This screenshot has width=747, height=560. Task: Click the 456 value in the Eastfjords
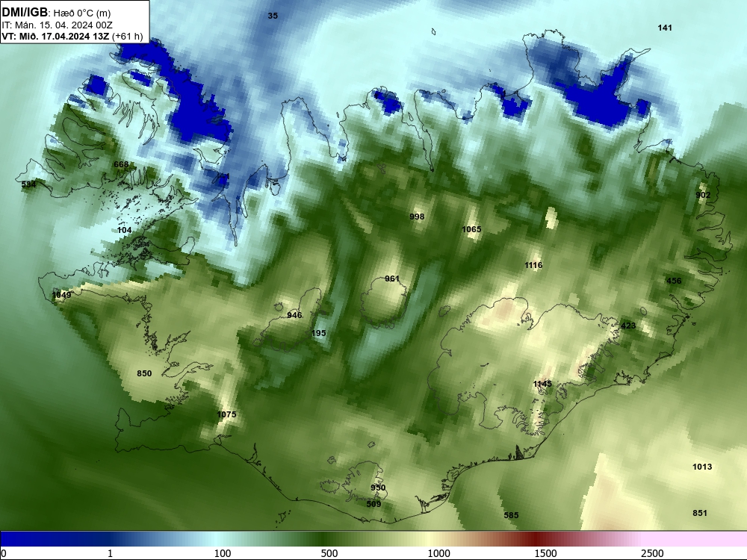tap(674, 281)
